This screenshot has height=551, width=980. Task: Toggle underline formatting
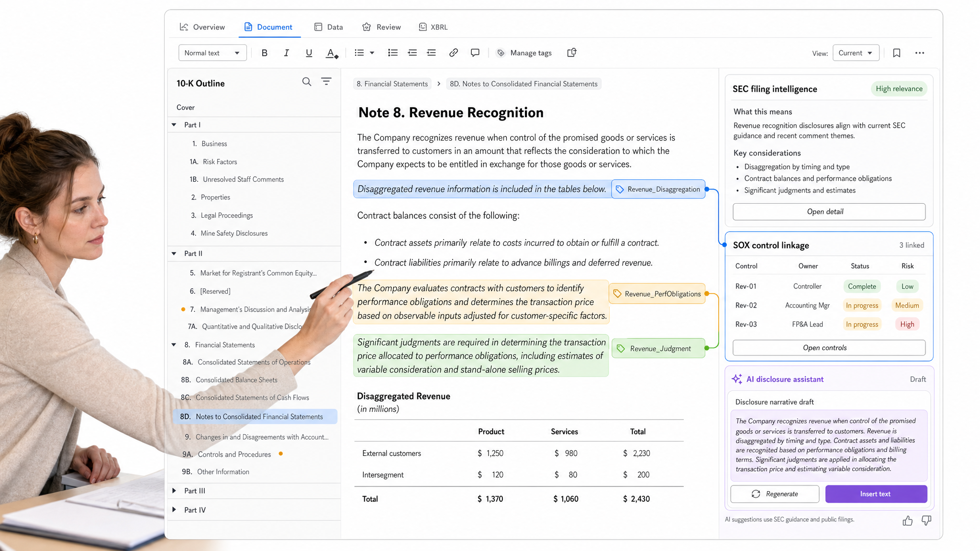(x=309, y=53)
